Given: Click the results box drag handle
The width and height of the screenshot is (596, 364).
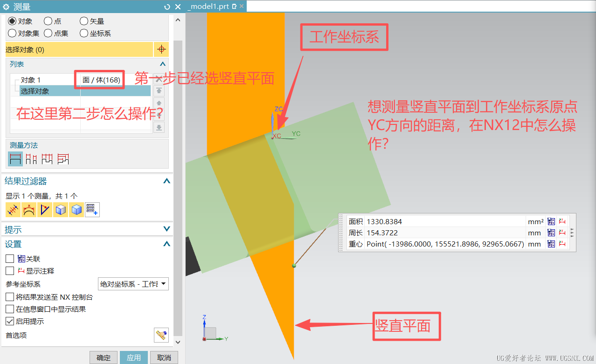Looking at the screenshot, I should point(342,233).
